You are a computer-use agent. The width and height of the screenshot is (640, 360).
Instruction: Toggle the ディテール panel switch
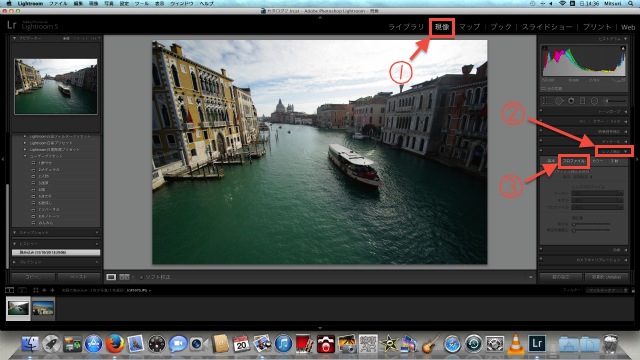[541, 141]
